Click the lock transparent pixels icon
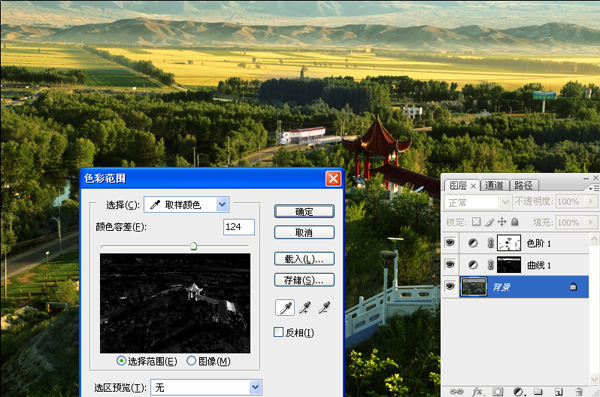600x397 pixels. pos(476,222)
